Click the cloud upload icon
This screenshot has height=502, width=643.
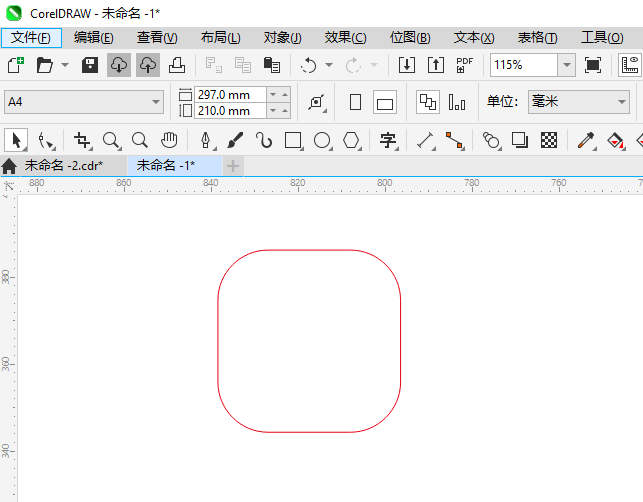coord(148,65)
